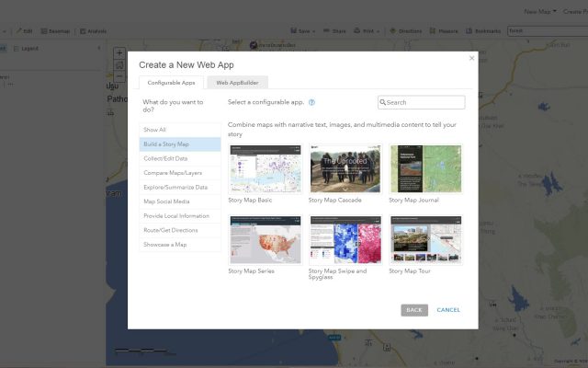Screen dimensions: 588x368
Task: Click the Story Map Tour label
Action: (x=410, y=271)
